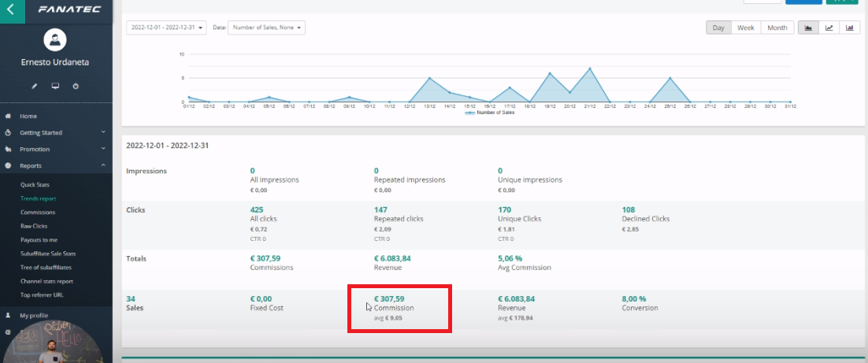Go to My profile
868x363 pixels.
point(34,316)
